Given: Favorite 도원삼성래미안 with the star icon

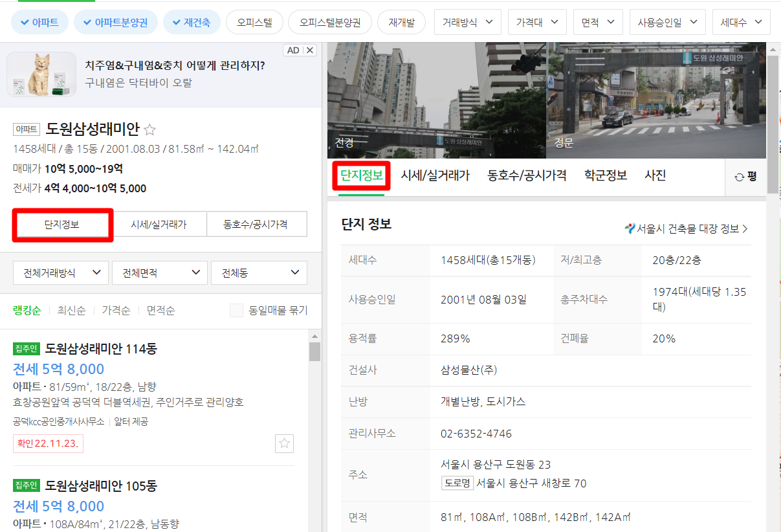Looking at the screenshot, I should [149, 129].
